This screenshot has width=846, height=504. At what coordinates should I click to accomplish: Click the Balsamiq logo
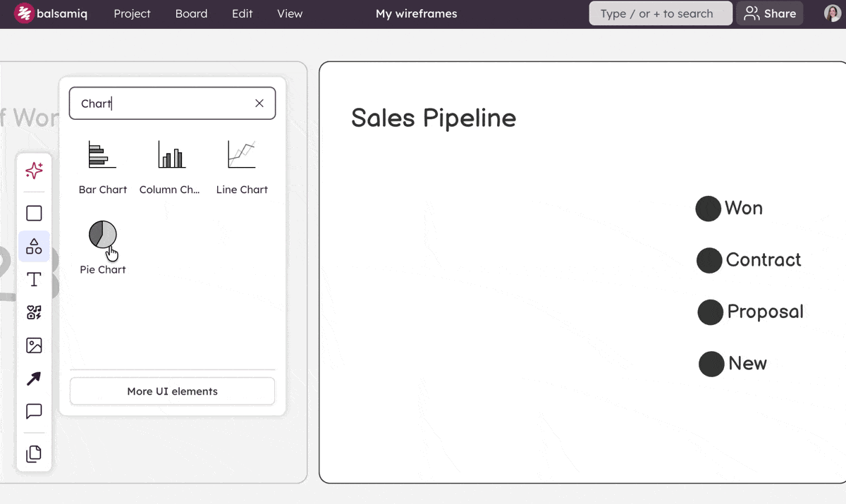click(51, 13)
